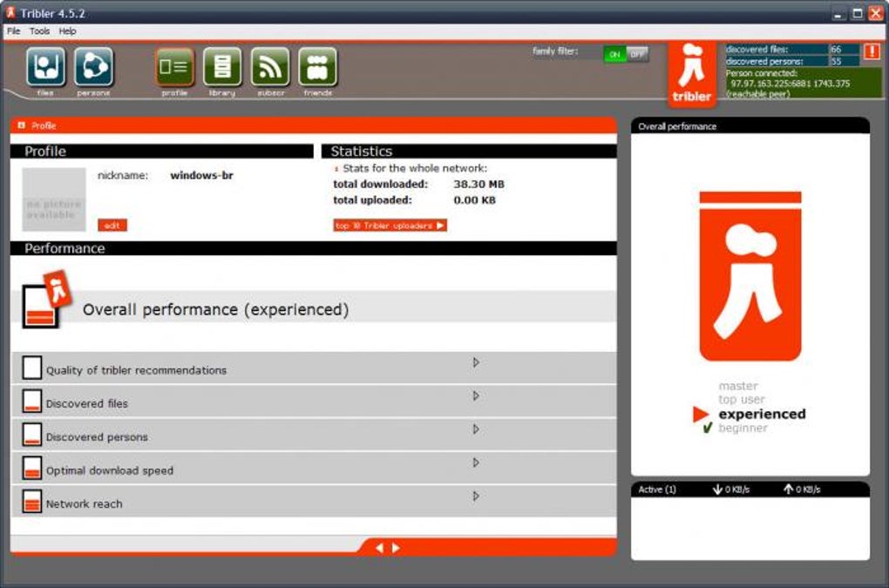The height and width of the screenshot is (588, 889).
Task: Select the master level label
Action: coord(738,386)
